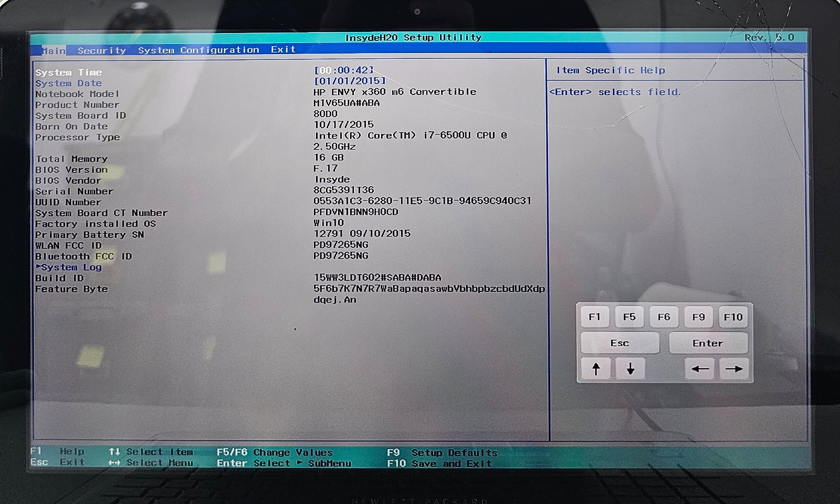Image resolution: width=840 pixels, height=504 pixels.
Task: Select the System Time value field
Action: [344, 70]
